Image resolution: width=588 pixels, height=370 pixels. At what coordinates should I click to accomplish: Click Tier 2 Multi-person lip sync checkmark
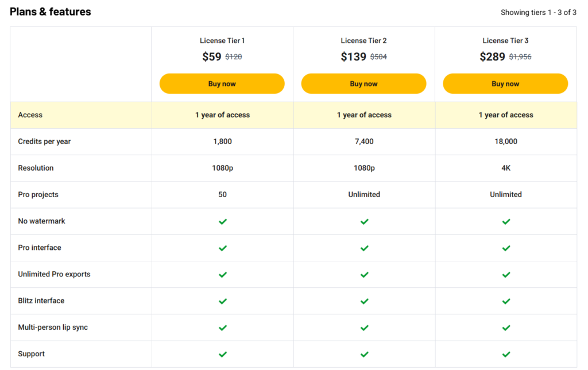click(365, 327)
